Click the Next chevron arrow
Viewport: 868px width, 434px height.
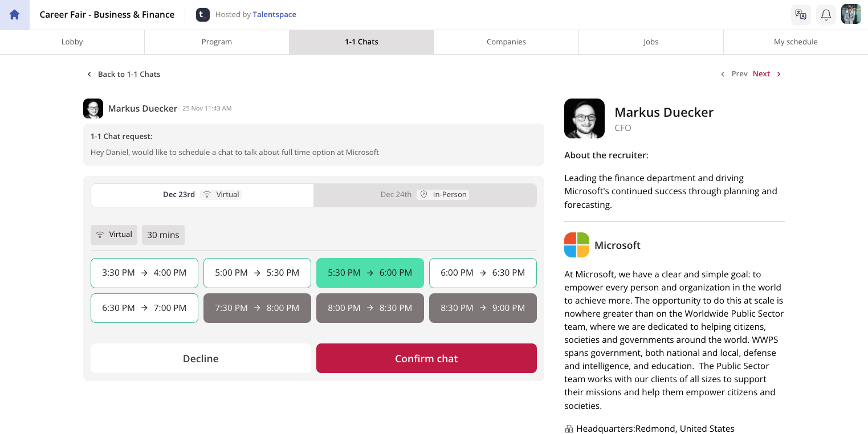(x=779, y=74)
